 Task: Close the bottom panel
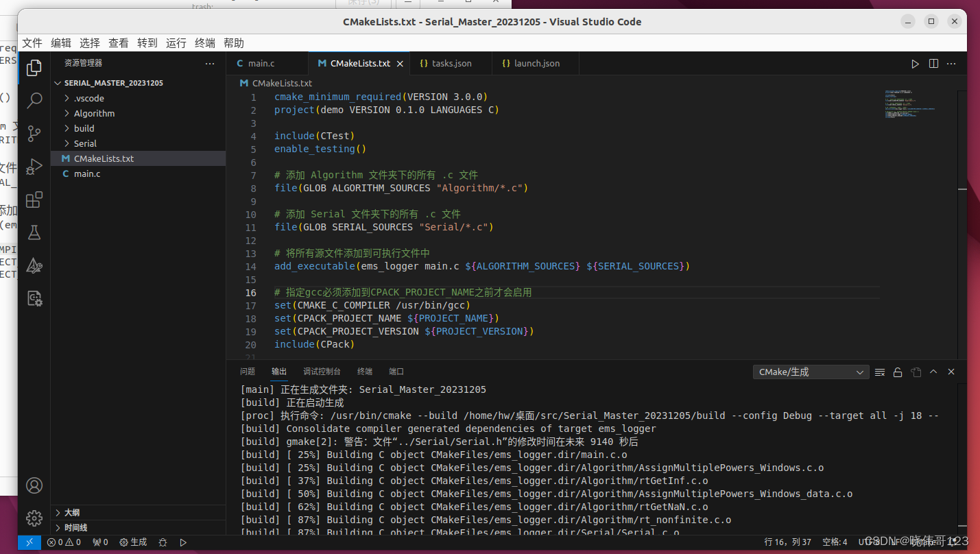coord(951,372)
